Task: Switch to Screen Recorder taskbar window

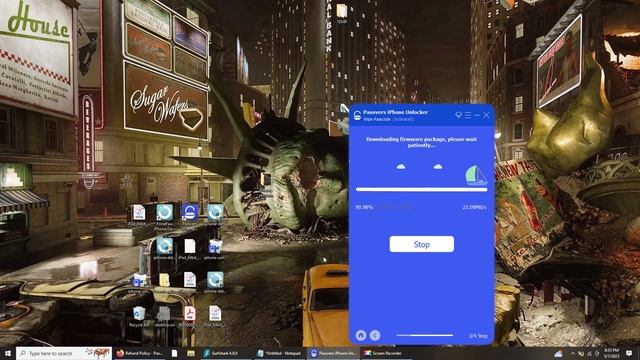Action: [x=386, y=353]
